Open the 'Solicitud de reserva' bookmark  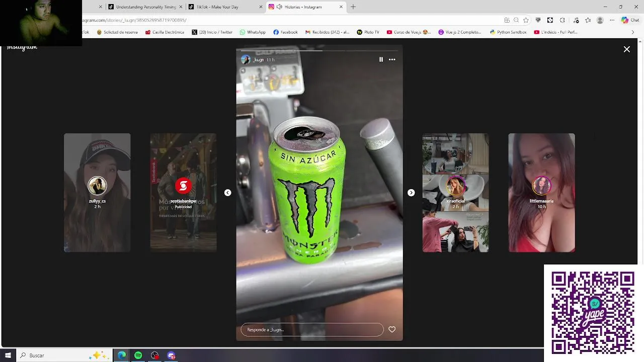pos(117,32)
